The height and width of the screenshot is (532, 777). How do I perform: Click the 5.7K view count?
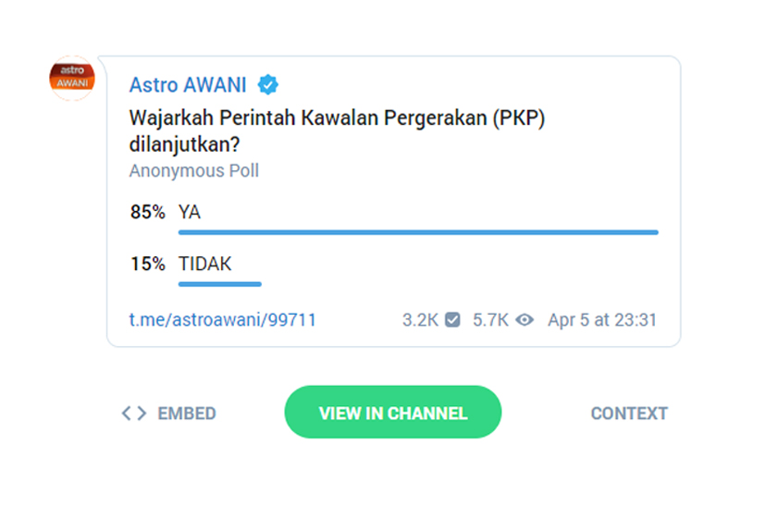click(x=490, y=320)
